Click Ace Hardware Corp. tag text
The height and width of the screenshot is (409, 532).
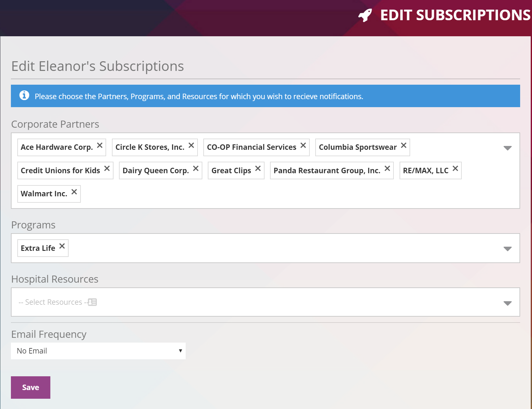point(57,147)
